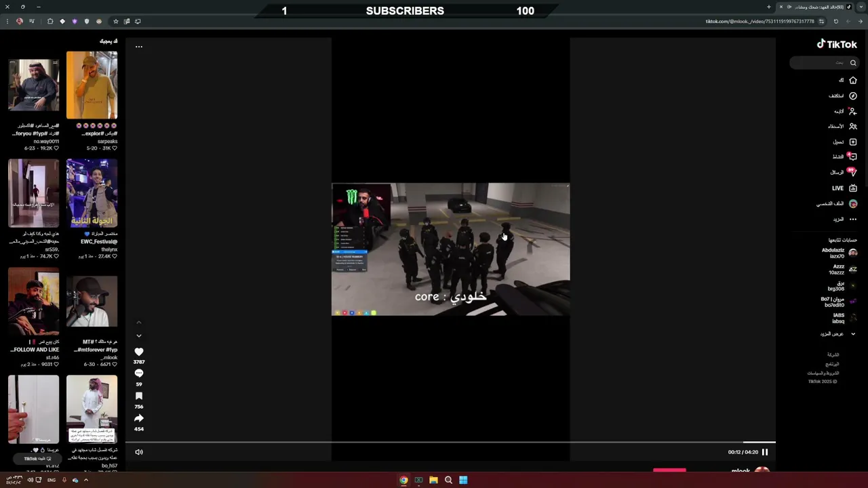The image size is (868, 488).
Task: Open Explore via the compass icon
Action: pos(853,96)
